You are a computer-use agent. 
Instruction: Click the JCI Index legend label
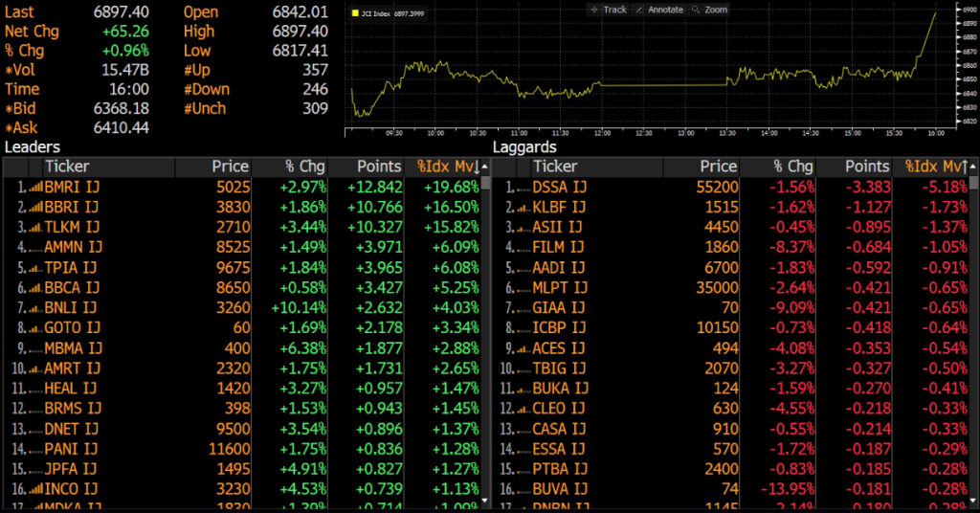[x=393, y=13]
